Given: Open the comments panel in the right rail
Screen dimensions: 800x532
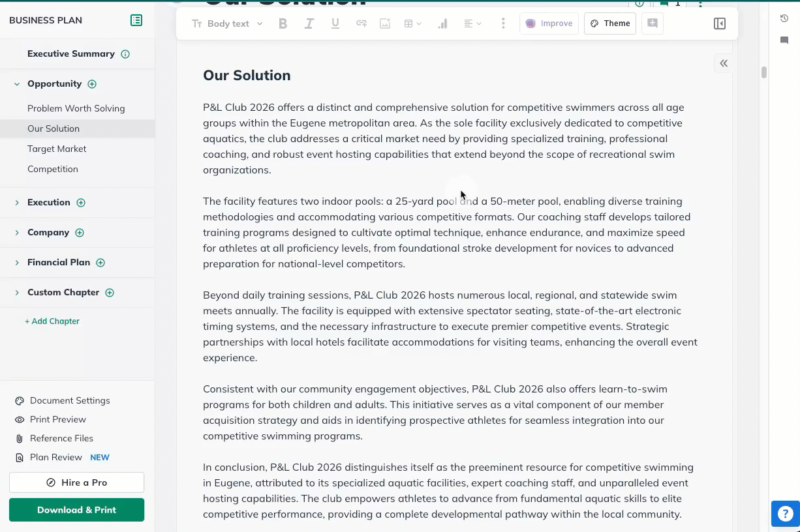Looking at the screenshot, I should (784, 40).
